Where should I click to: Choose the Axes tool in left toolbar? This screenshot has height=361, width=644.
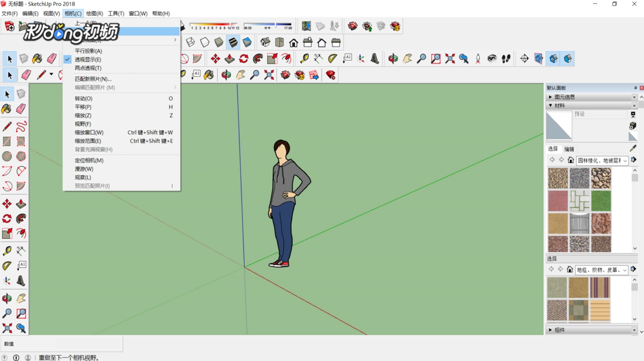click(7, 281)
